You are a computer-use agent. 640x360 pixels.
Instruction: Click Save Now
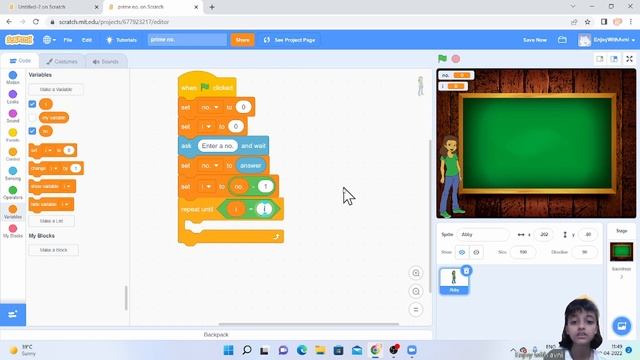[535, 40]
